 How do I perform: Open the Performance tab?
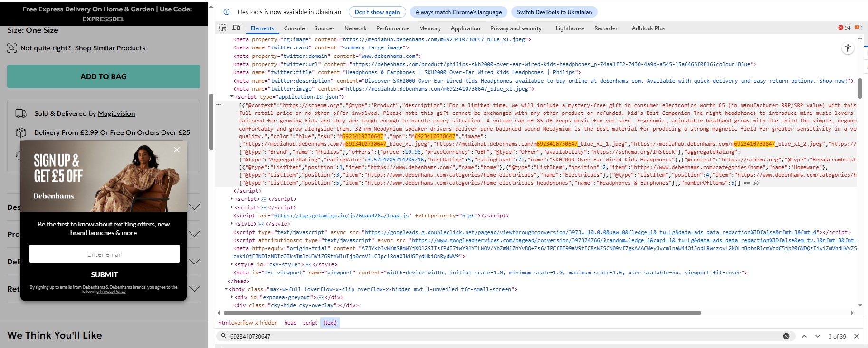coord(392,28)
